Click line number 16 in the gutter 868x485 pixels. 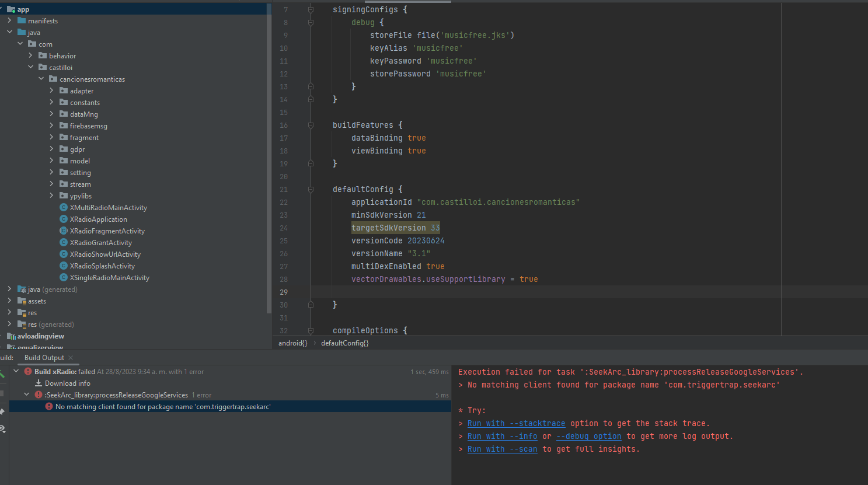284,125
